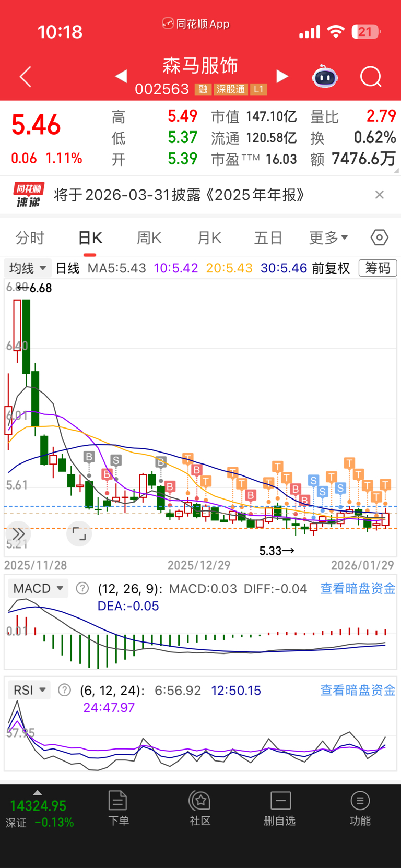Open 查看暗盘资金 link beside RSI
The height and width of the screenshot is (868, 401).
358,691
